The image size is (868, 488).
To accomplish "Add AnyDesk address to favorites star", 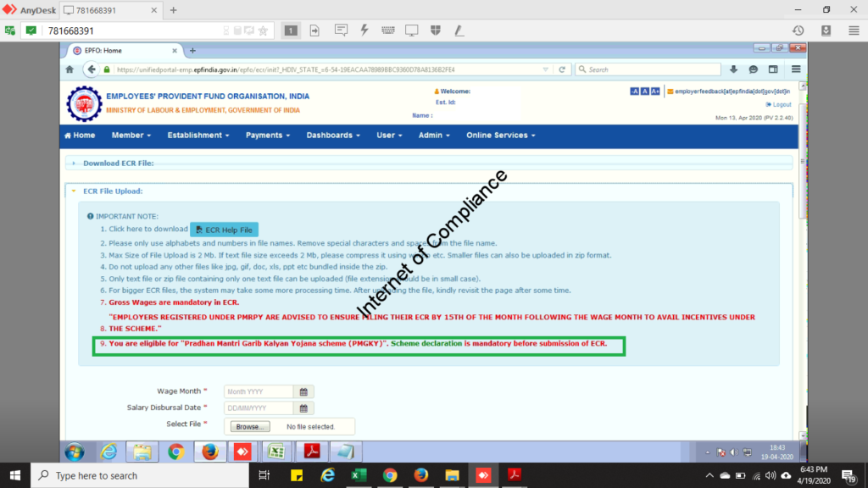I will (x=264, y=30).
